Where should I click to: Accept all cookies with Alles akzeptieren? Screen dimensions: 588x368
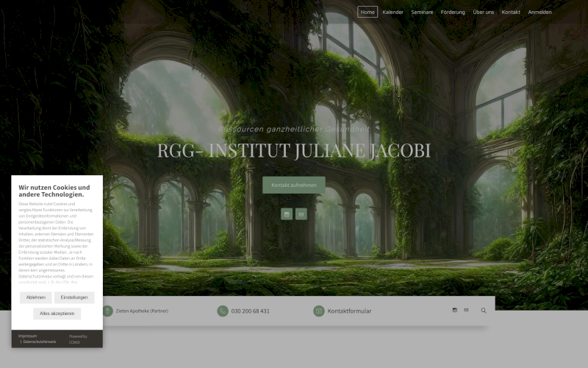click(57, 314)
